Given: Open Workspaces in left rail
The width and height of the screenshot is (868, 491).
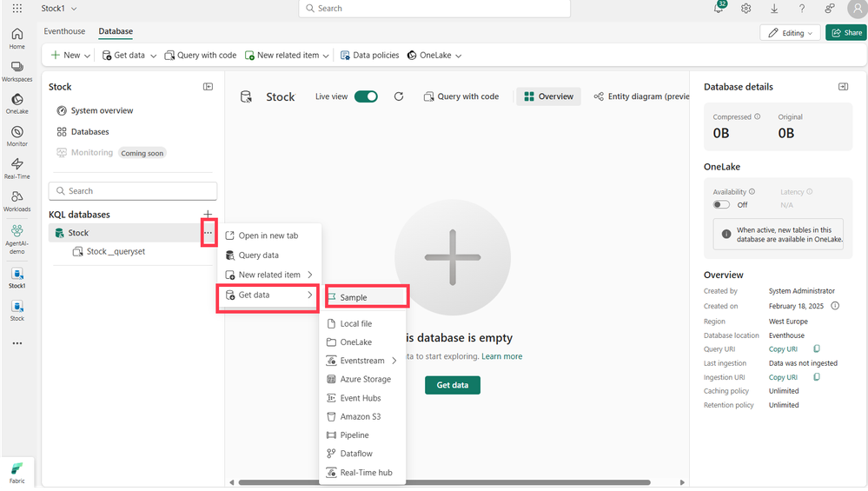Looking at the screenshot, I should coord(17,71).
